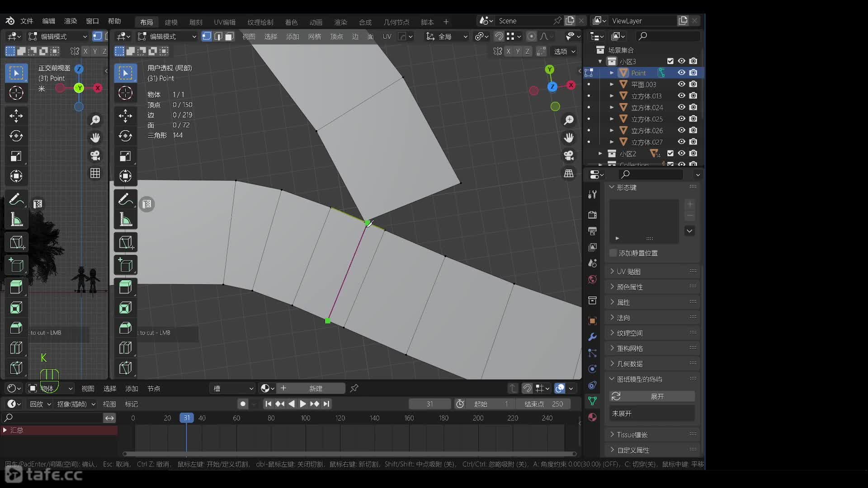
Task: Select the Bevel tool in main viewport
Action: click(125, 328)
